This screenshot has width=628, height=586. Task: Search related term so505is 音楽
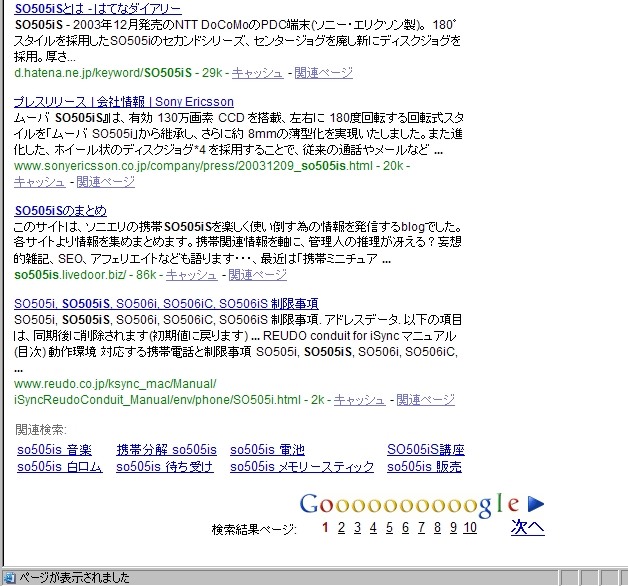point(54,450)
